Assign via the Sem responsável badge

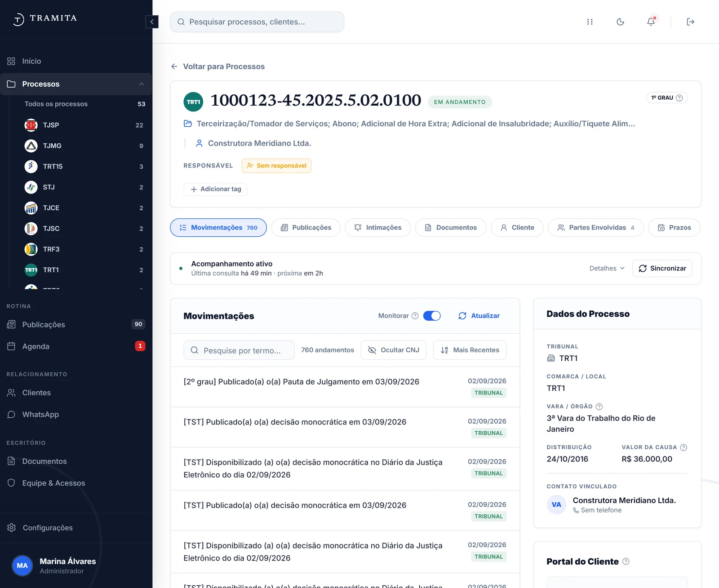(x=276, y=166)
